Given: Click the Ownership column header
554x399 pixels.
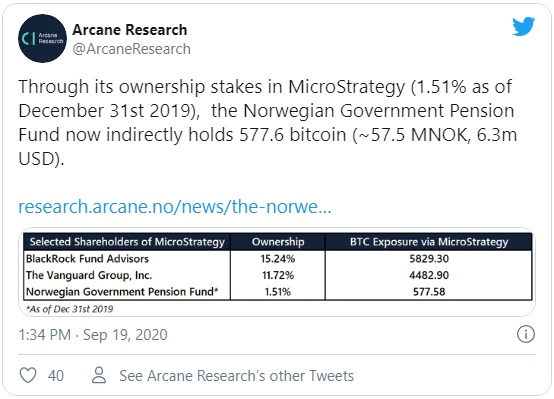Looking at the screenshot, I should pos(278,242).
